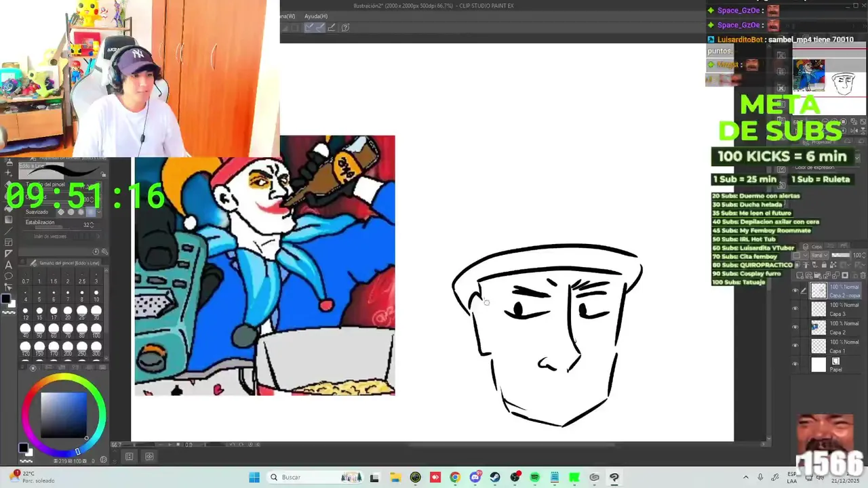
Task: Choose brush size 0.7 preset
Action: 25,278
